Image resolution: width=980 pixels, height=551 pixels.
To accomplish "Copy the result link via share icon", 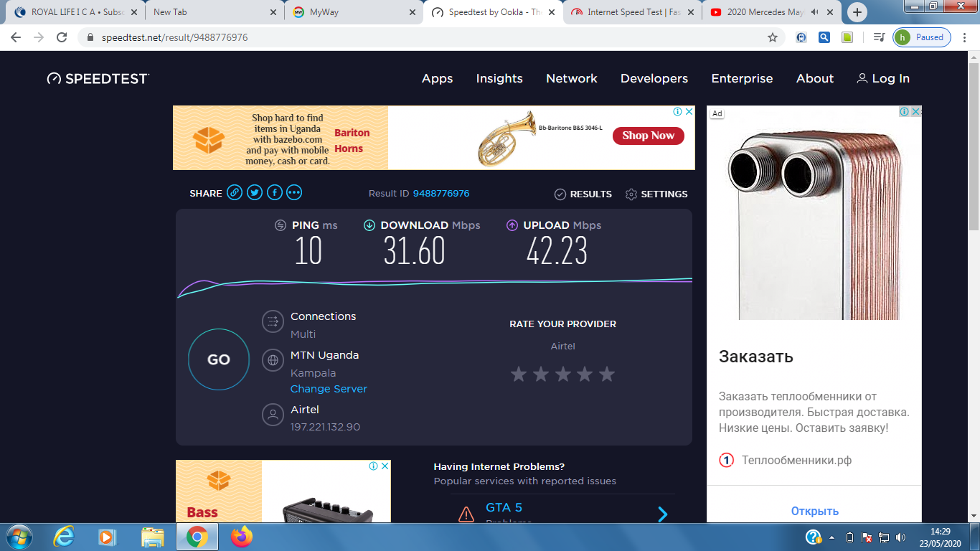I will 235,193.
